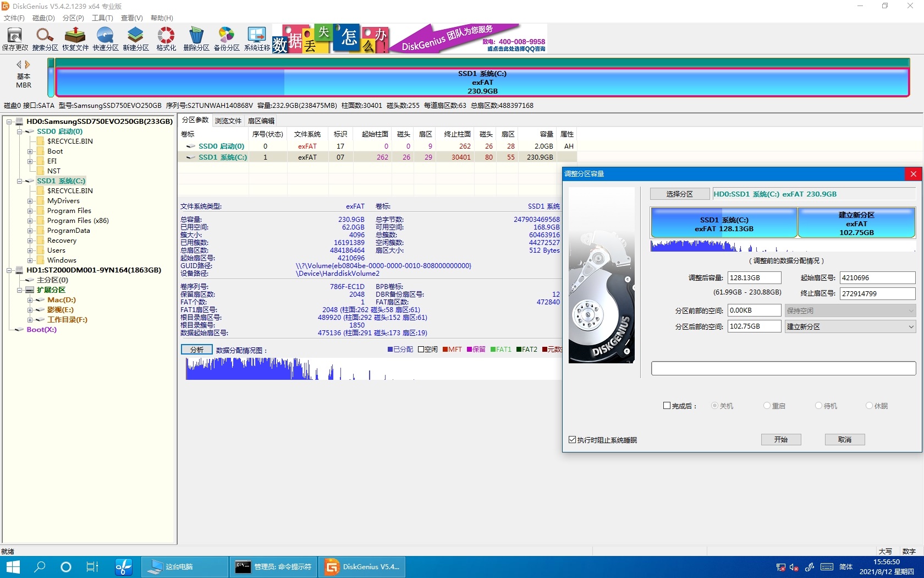Select the Boot(X:) partition in tree
The height and width of the screenshot is (578, 924).
42,329
